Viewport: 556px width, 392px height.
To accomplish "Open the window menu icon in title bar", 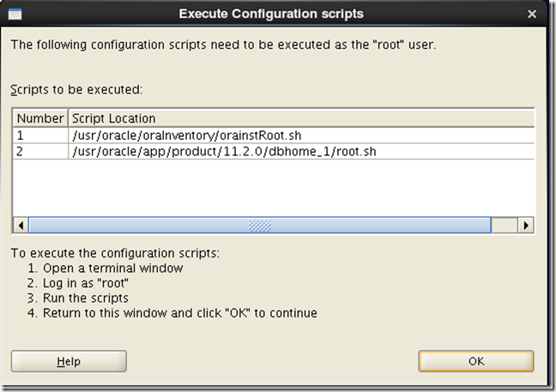I will click(x=15, y=15).
